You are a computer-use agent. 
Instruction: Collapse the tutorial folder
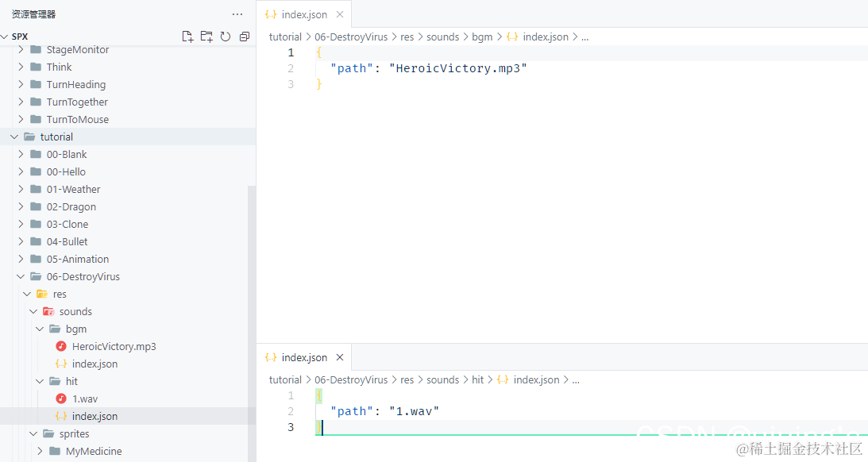point(14,137)
